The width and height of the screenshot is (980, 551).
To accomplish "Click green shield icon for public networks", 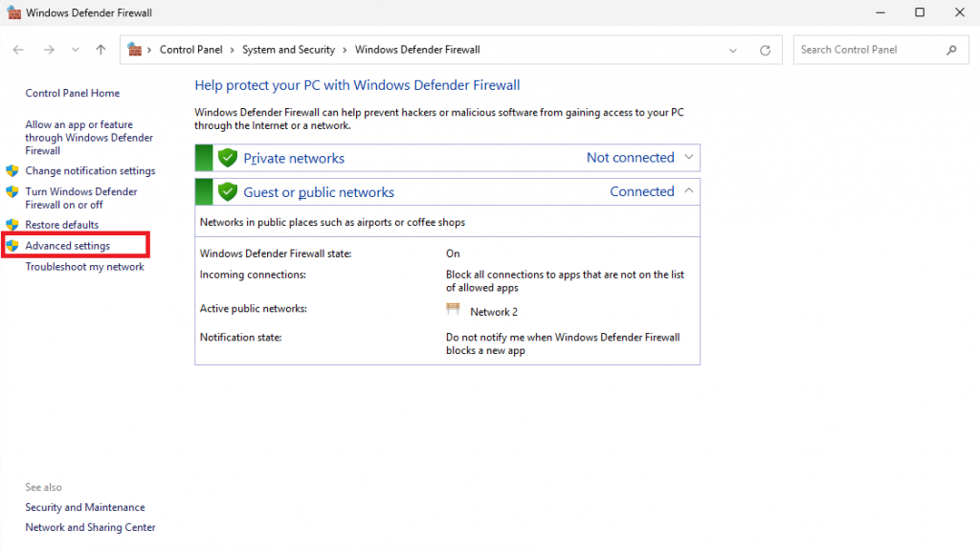I will [228, 191].
